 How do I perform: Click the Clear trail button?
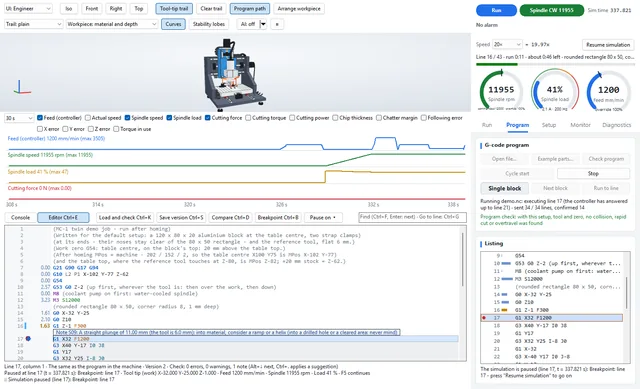(x=211, y=9)
